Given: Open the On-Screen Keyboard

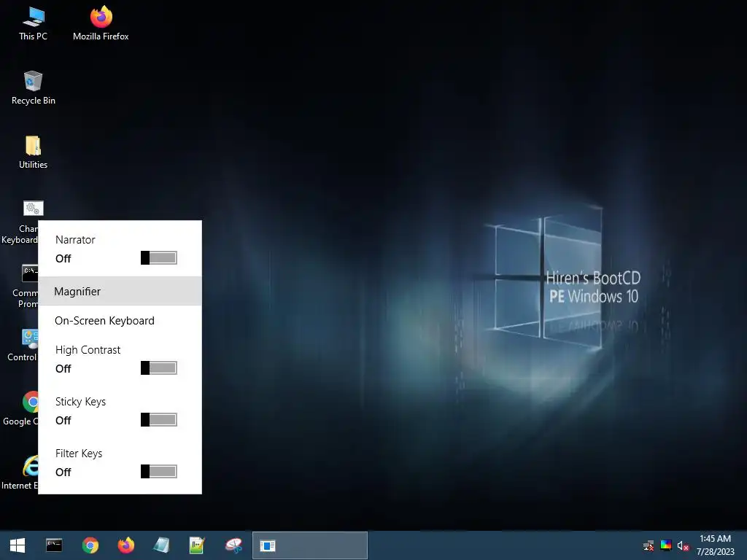Looking at the screenshot, I should 120,321.
